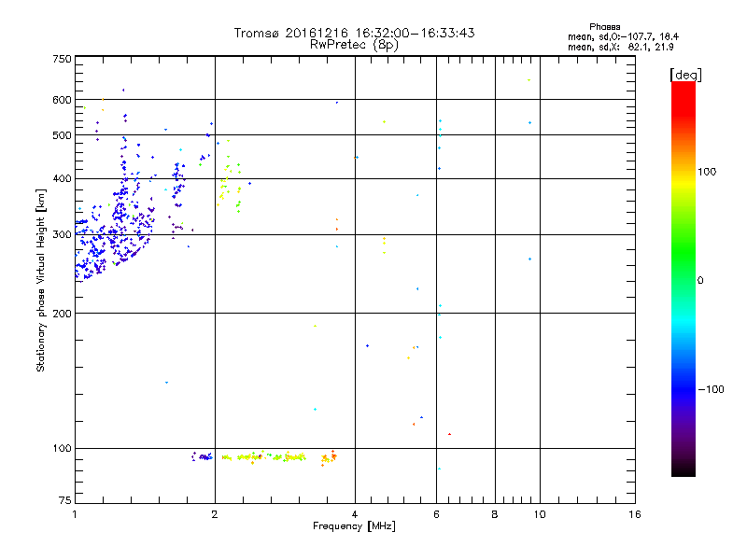Click the black bottom of the phase colorbar
The image size is (747, 560).
pos(684,469)
